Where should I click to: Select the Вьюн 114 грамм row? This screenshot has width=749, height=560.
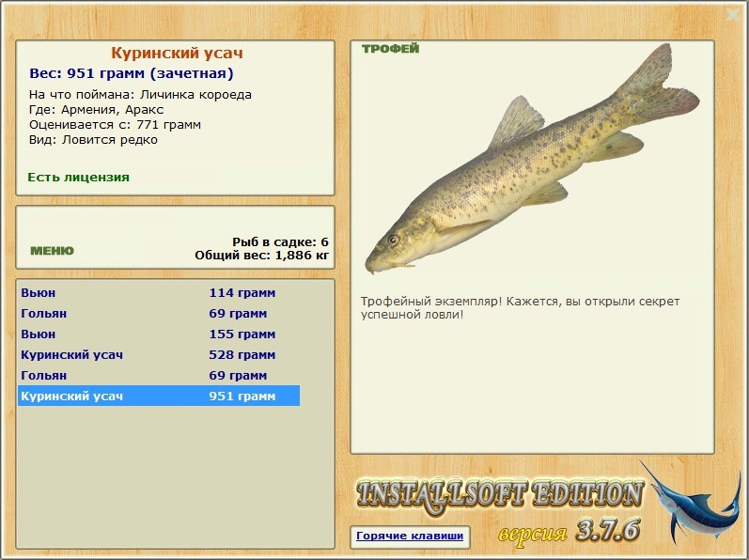[159, 292]
